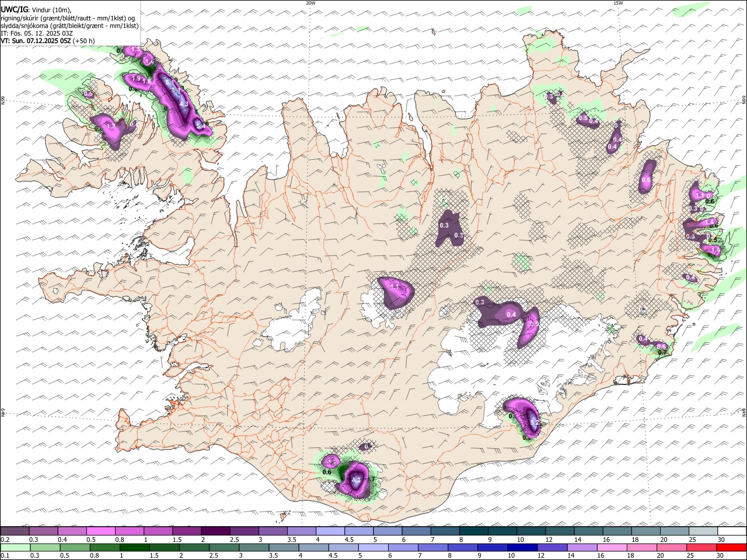Click the 0.2 snow legend swatch
The height and width of the screenshot is (560, 747).
pos(15,531)
